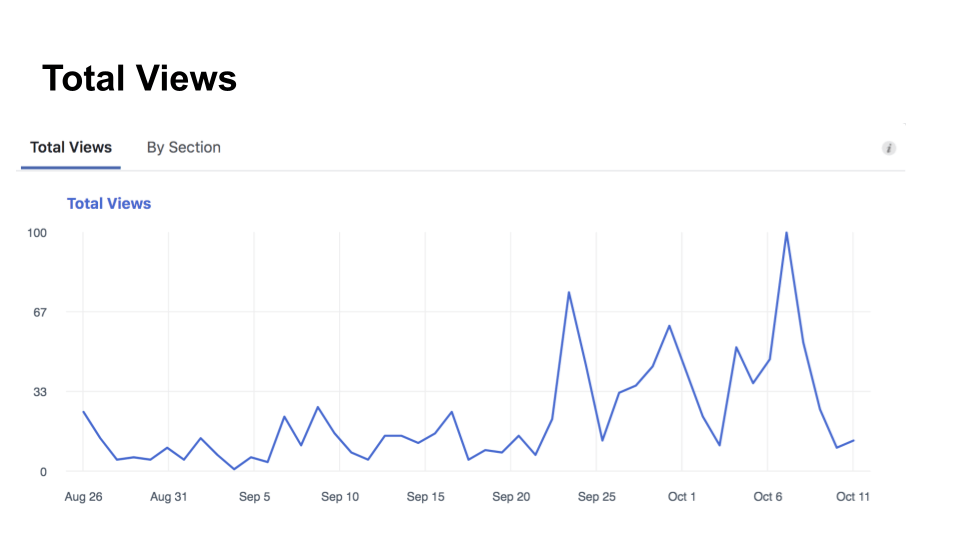Click the Aug 31 x-axis label
The width and height of the screenshot is (960, 540).
169,497
